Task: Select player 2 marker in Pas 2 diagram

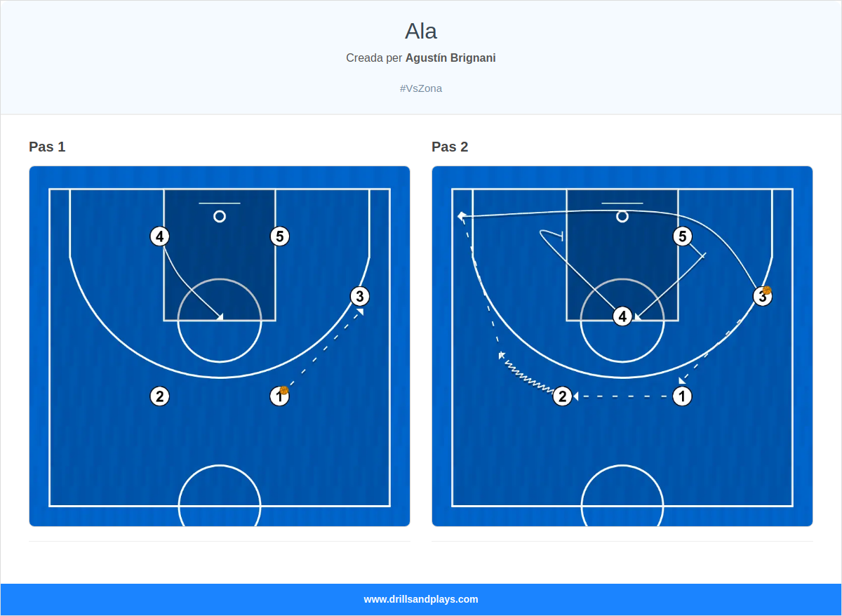Action: pos(562,396)
